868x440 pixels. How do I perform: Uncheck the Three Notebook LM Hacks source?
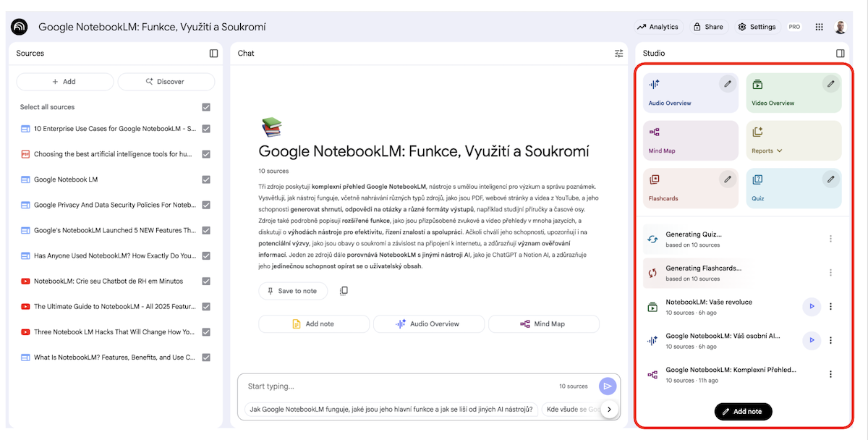206,332
